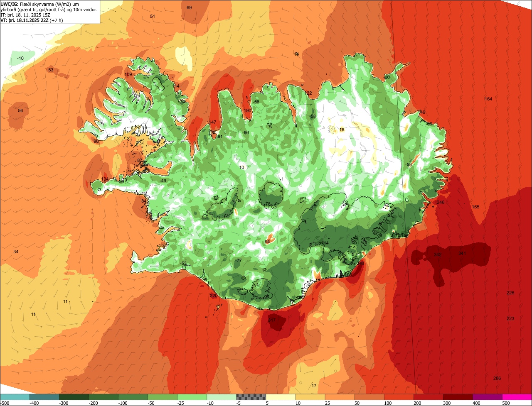Click the map value '342' in the dark red area
Screen dimensions: 532x406
(438, 254)
